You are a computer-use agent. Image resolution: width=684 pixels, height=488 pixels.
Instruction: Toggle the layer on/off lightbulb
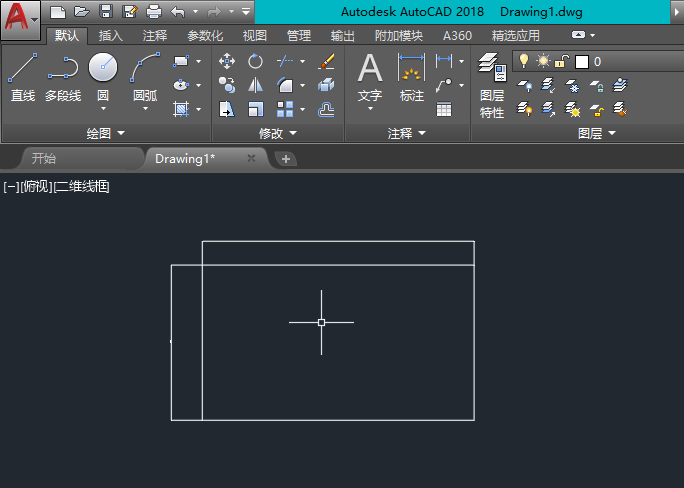click(x=524, y=61)
